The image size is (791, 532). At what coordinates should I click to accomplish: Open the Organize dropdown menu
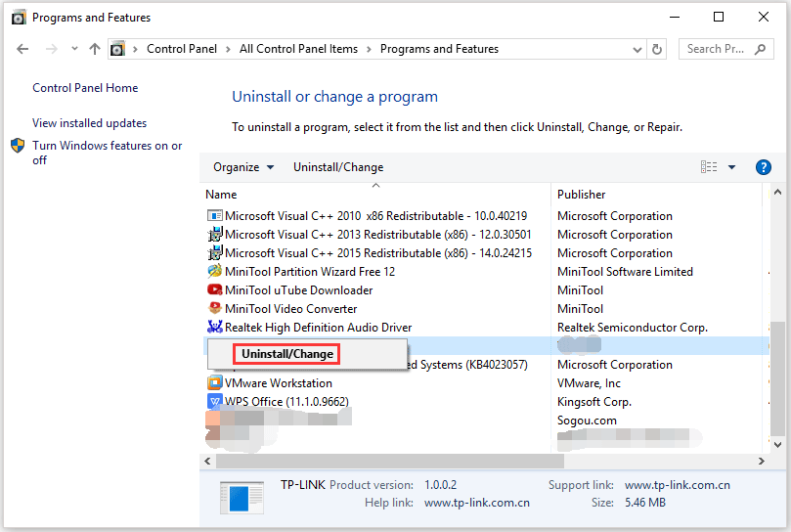pos(243,167)
